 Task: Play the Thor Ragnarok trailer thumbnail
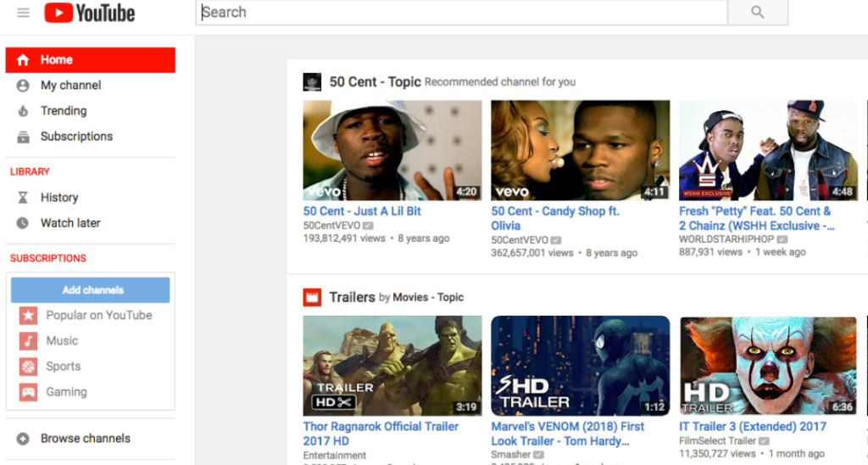392,366
